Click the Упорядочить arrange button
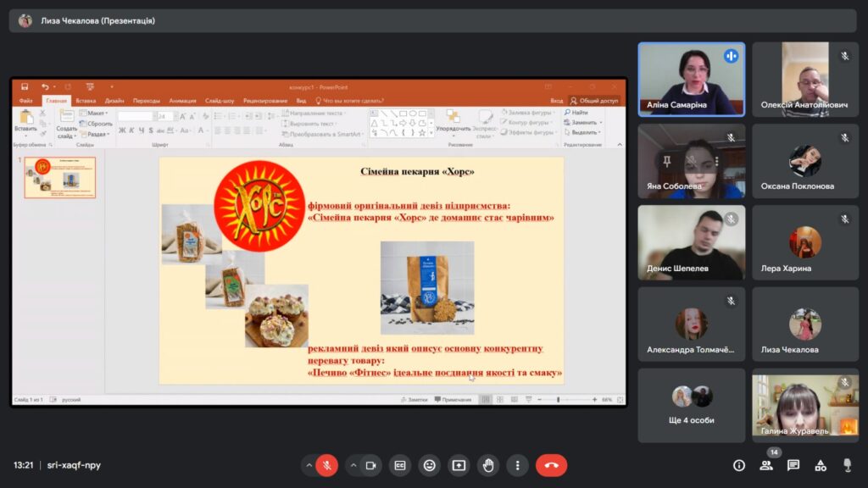Image resolution: width=868 pixels, height=488 pixels. pos(453,124)
